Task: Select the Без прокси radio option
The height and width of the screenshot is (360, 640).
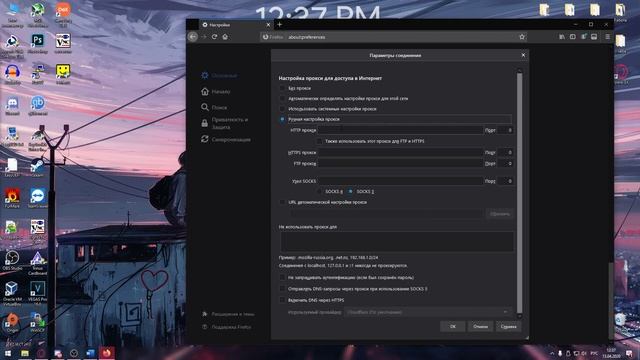Action: [x=282, y=88]
